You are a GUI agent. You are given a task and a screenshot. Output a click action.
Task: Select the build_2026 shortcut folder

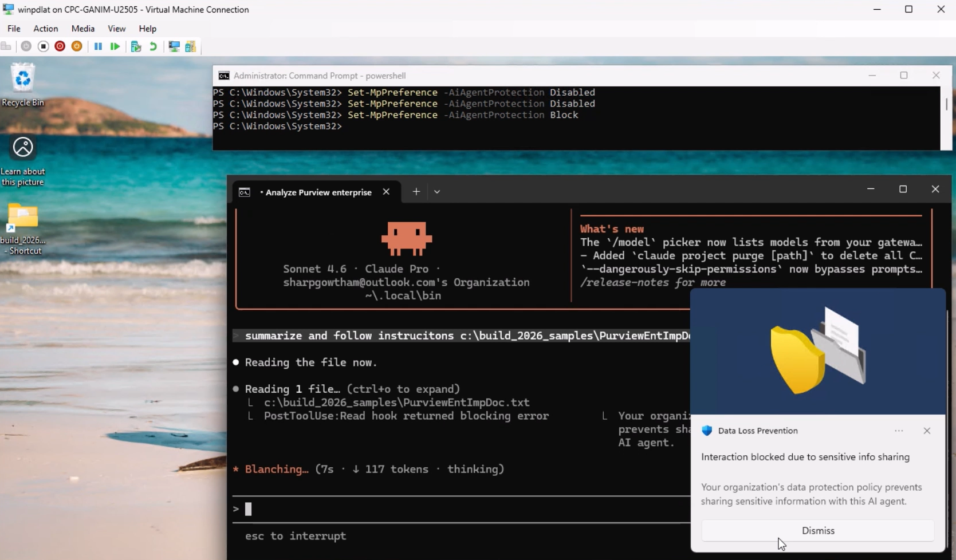pos(23,229)
